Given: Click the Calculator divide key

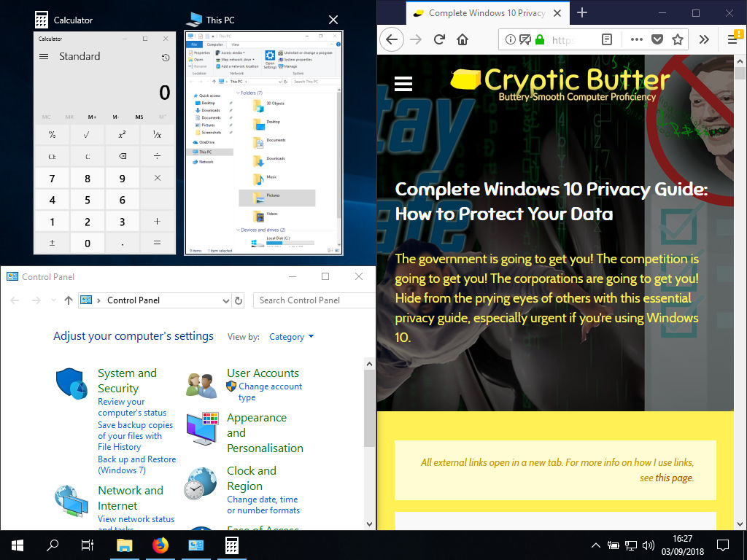Looking at the screenshot, I should point(158,156).
